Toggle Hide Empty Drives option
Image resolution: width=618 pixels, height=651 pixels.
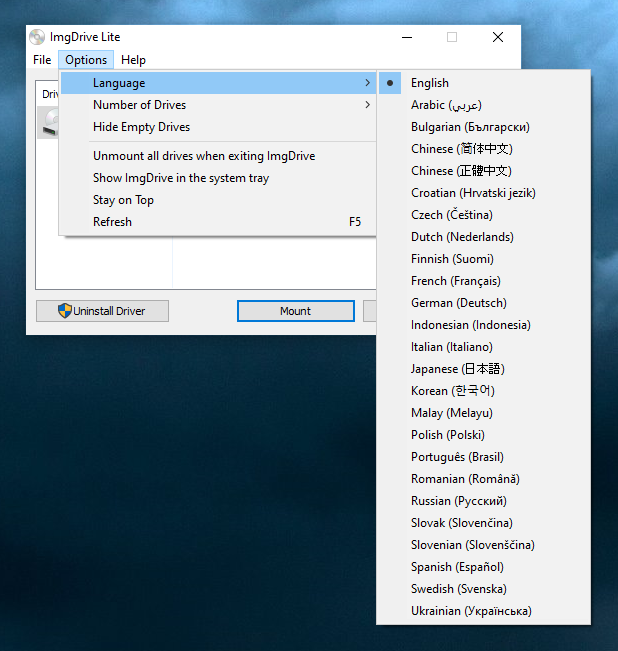[x=218, y=127]
